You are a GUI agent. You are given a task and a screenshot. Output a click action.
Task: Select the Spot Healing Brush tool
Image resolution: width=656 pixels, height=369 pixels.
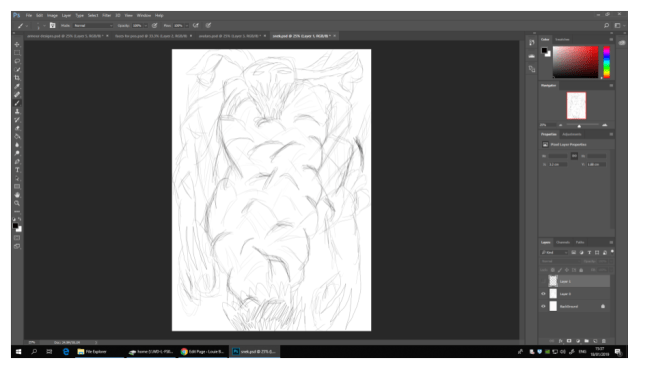[x=17, y=95]
